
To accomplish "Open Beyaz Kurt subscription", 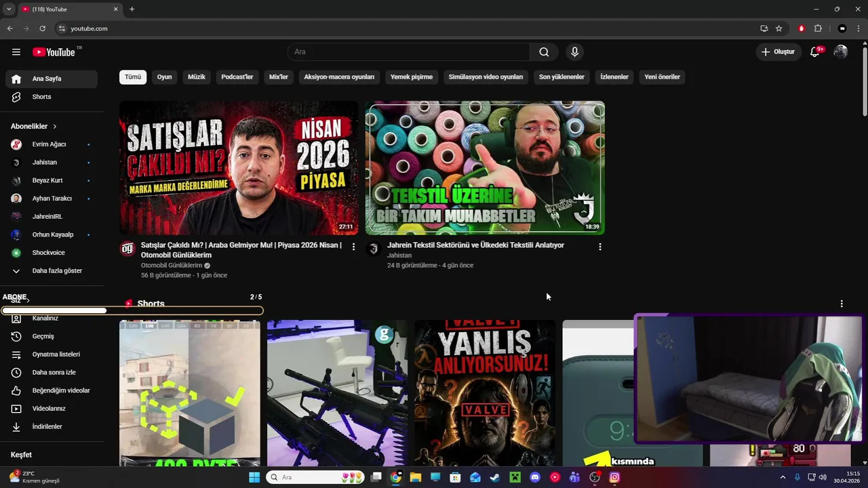I will pyautogui.click(x=52, y=180).
